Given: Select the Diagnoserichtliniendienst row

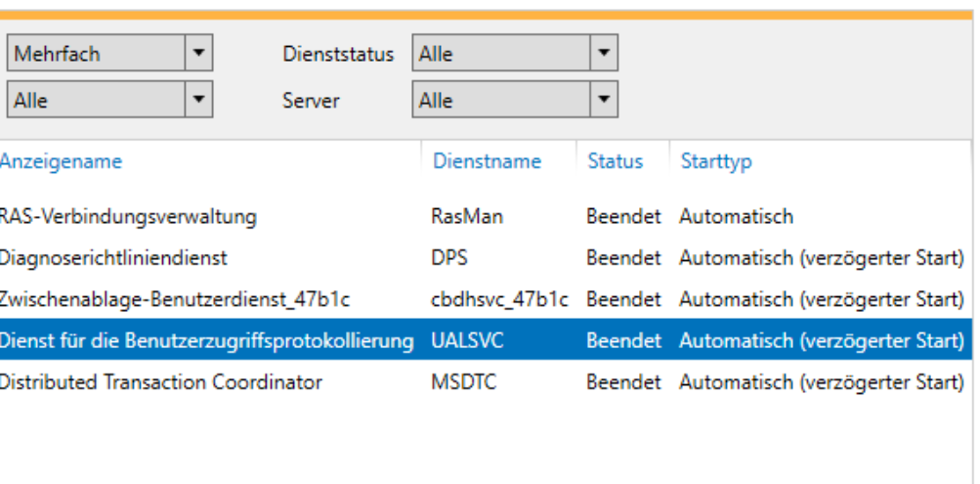Looking at the screenshot, I should 113,258.
